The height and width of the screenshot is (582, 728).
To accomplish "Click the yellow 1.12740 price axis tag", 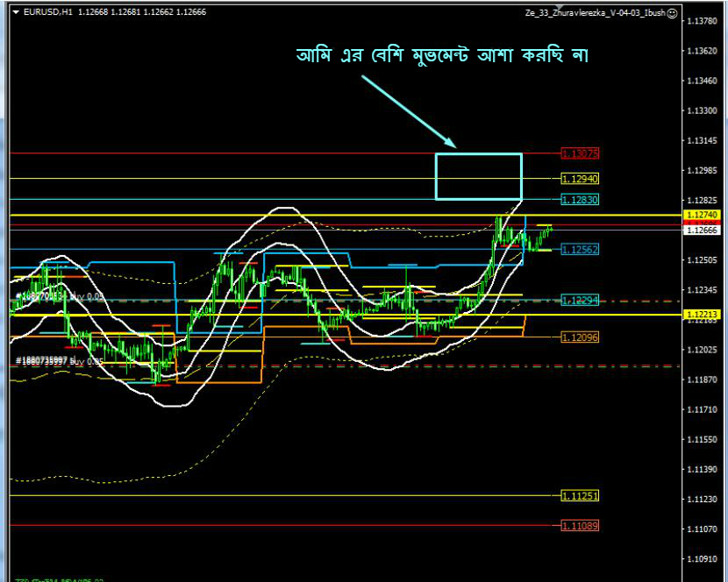I will coord(702,215).
